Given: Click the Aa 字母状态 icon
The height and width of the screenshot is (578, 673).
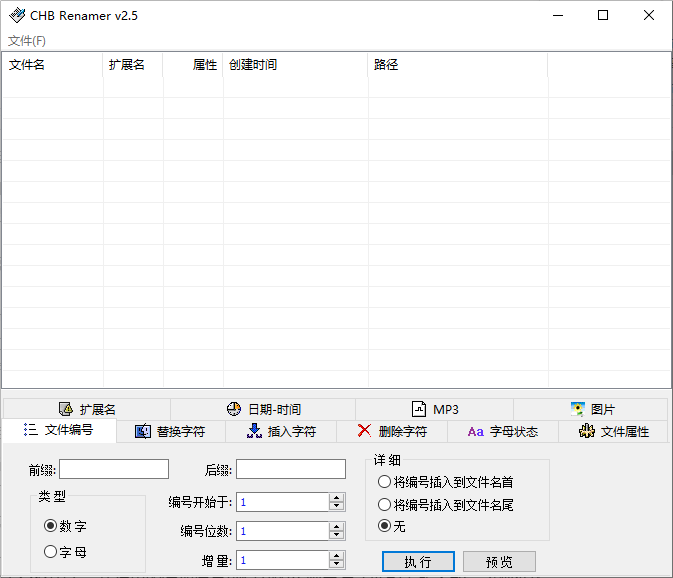Looking at the screenshot, I should (x=475, y=432).
